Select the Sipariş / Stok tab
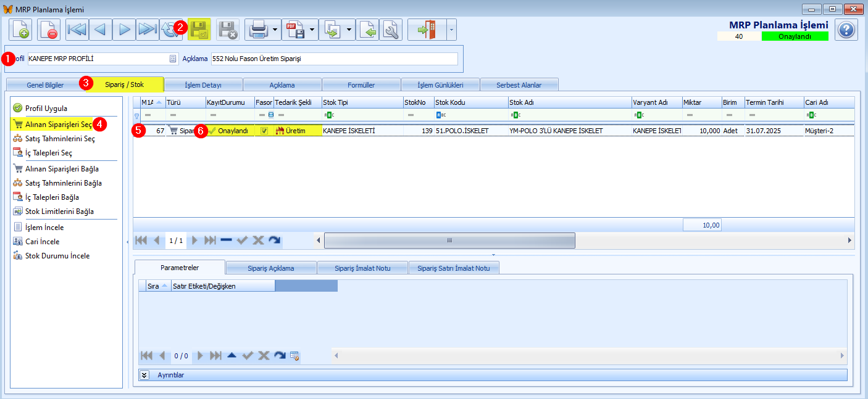The image size is (868, 399). (x=124, y=84)
